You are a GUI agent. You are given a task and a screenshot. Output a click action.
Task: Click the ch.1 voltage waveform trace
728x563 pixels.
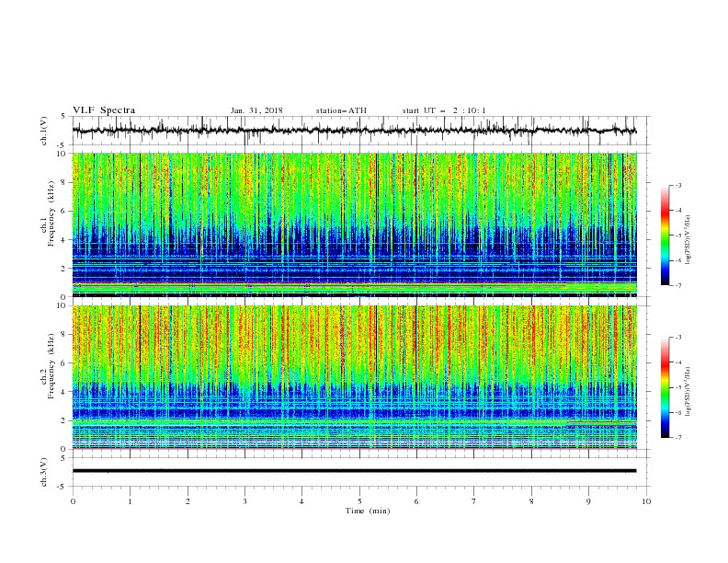[x=354, y=131]
